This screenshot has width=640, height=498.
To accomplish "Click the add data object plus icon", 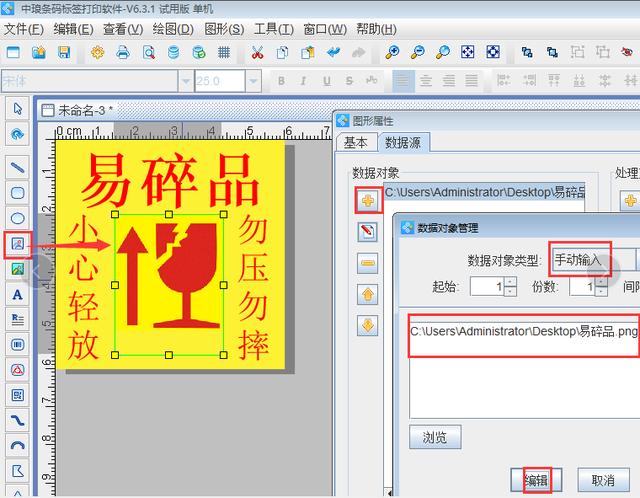I will click(368, 199).
